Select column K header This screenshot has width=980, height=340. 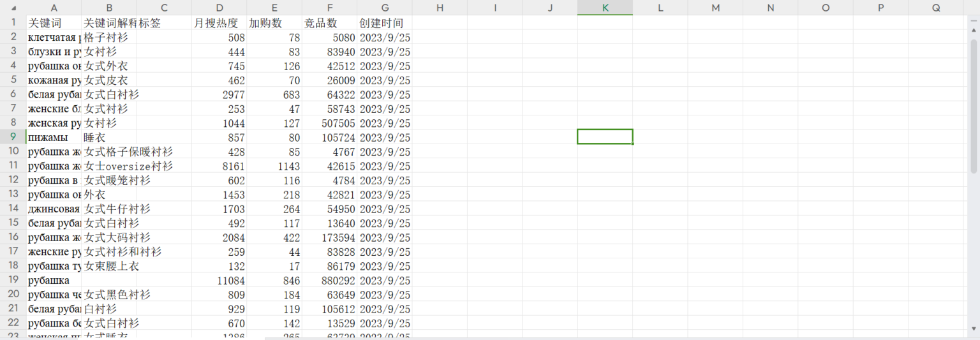click(605, 8)
